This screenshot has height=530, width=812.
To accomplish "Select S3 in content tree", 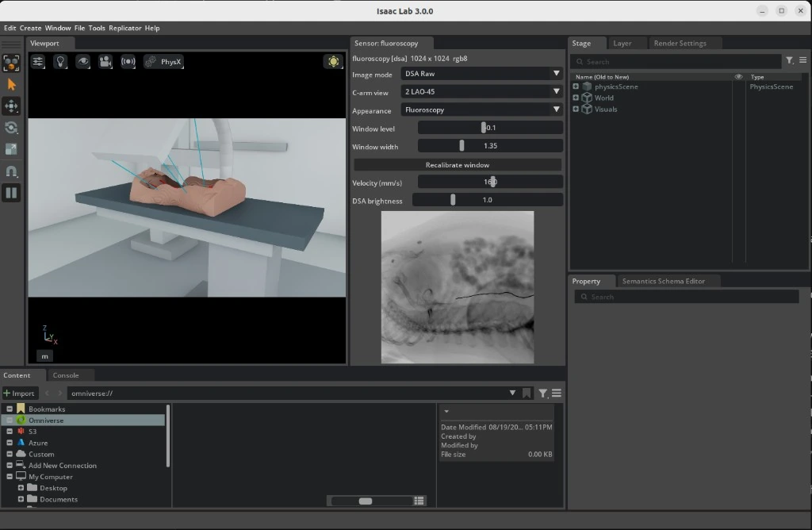I will pyautogui.click(x=33, y=431).
